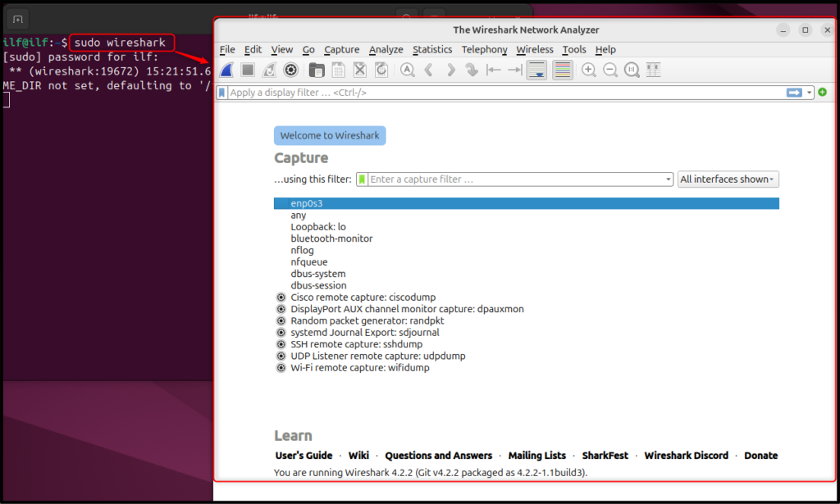Click the Find packet magnifier icon
840x504 pixels.
(407, 70)
